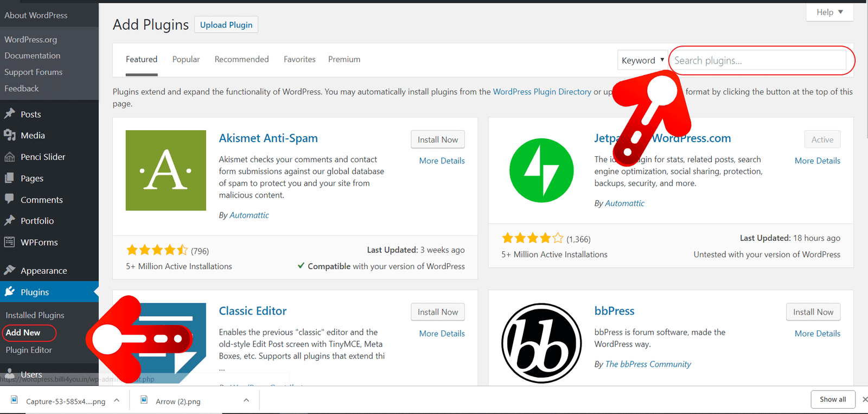The width and height of the screenshot is (868, 414).
Task: Open About WordPress menu item
Action: click(36, 15)
